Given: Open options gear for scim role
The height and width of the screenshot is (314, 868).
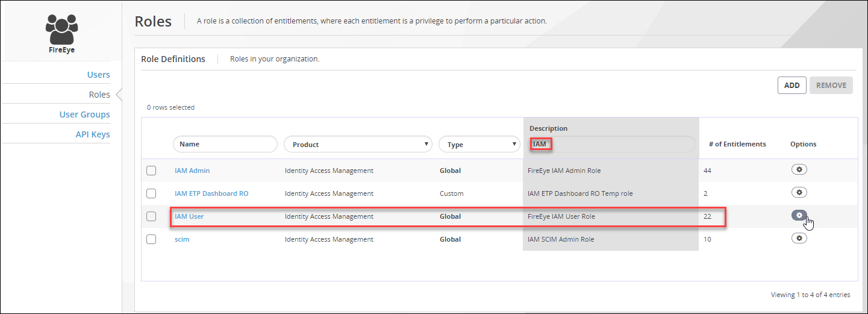Looking at the screenshot, I should click(799, 238).
